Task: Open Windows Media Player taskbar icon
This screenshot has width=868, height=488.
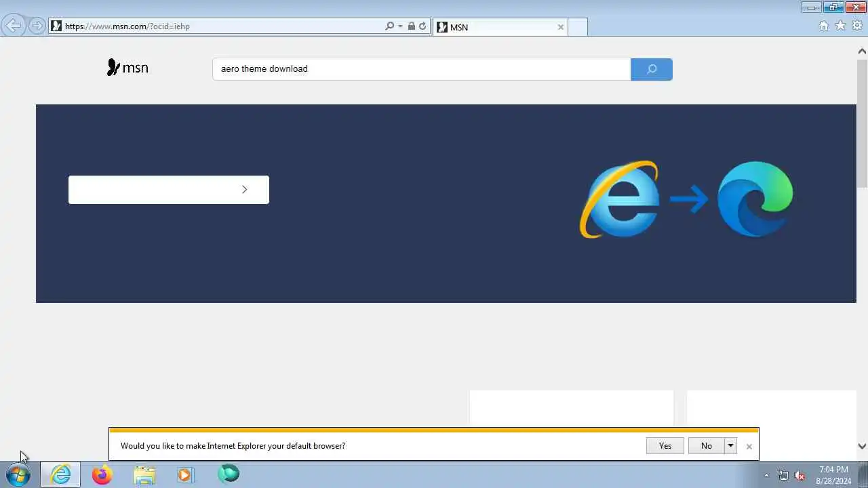Action: coord(185,474)
